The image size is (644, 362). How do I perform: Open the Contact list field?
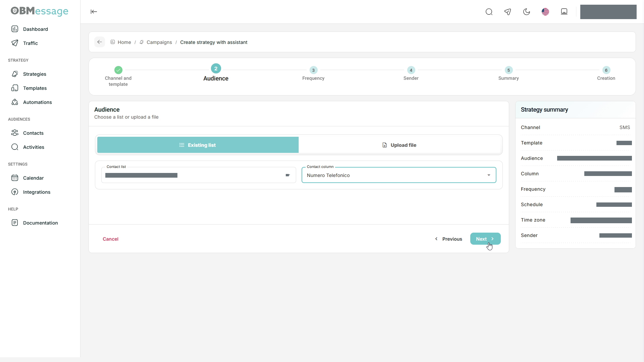(199, 175)
